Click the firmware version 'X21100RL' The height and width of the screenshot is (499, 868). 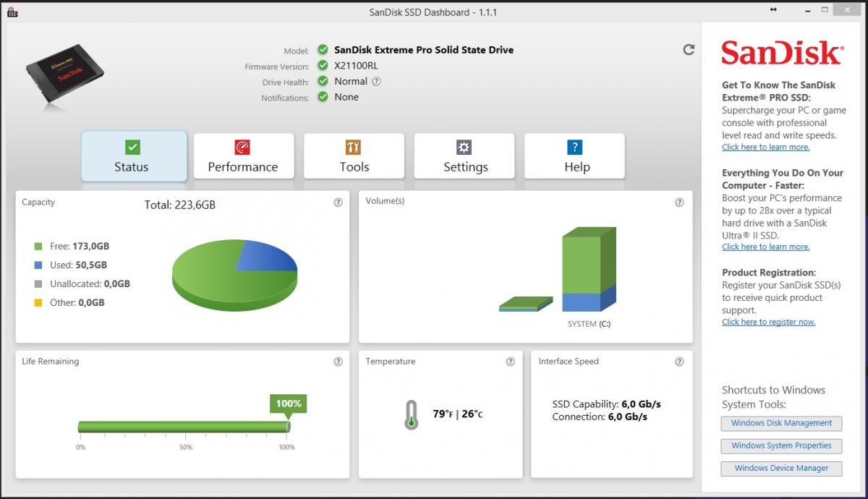point(356,66)
